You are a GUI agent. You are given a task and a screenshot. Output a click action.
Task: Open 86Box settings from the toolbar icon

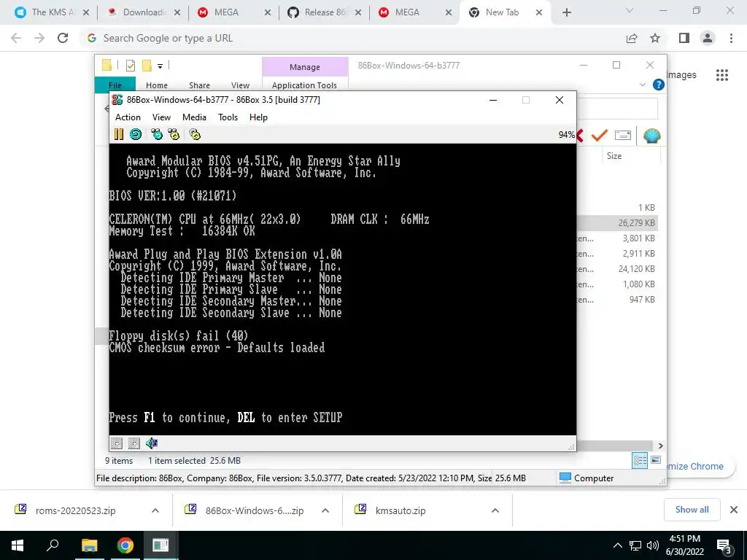(195, 134)
